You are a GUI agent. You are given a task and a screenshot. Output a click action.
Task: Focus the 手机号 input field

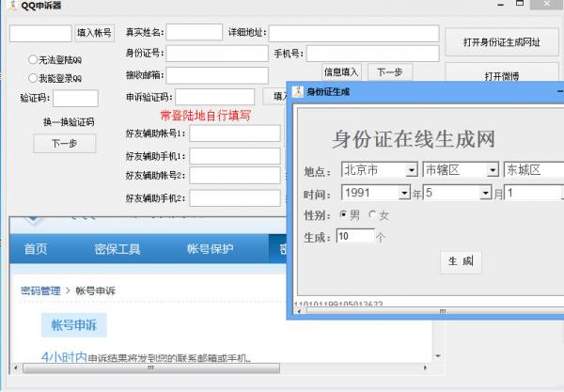(x=373, y=54)
